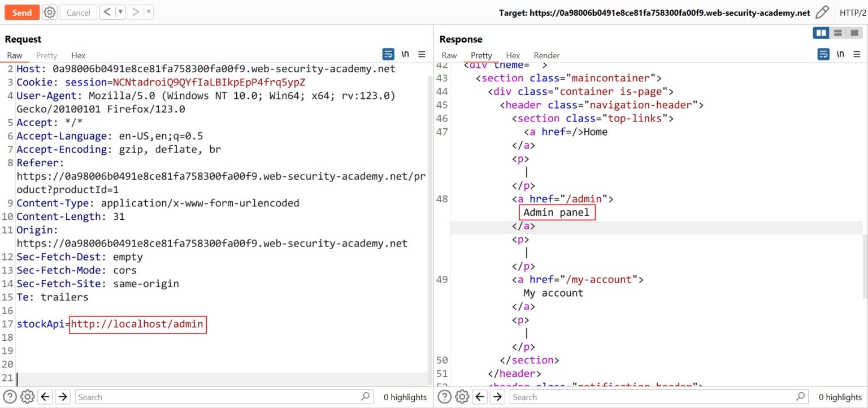Click the Accept-Encoding: gzip, deflate, br line
This screenshot has width=868, height=408.
pyautogui.click(x=119, y=150)
